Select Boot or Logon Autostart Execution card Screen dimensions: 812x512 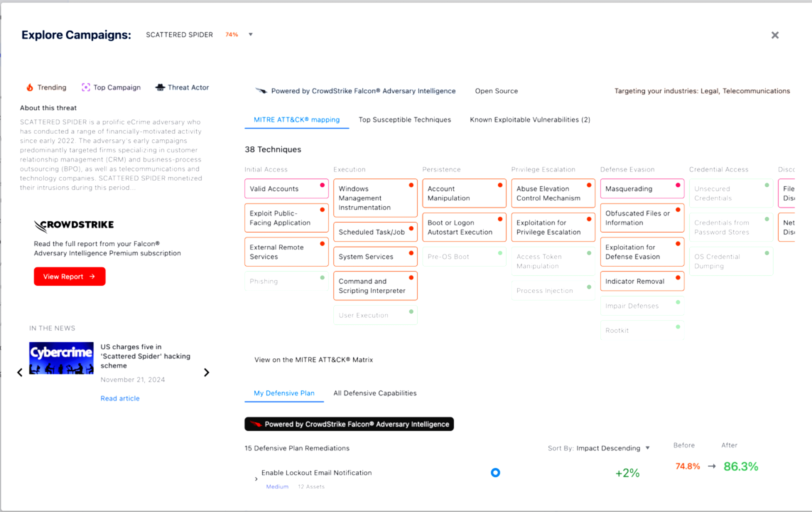tap(464, 228)
